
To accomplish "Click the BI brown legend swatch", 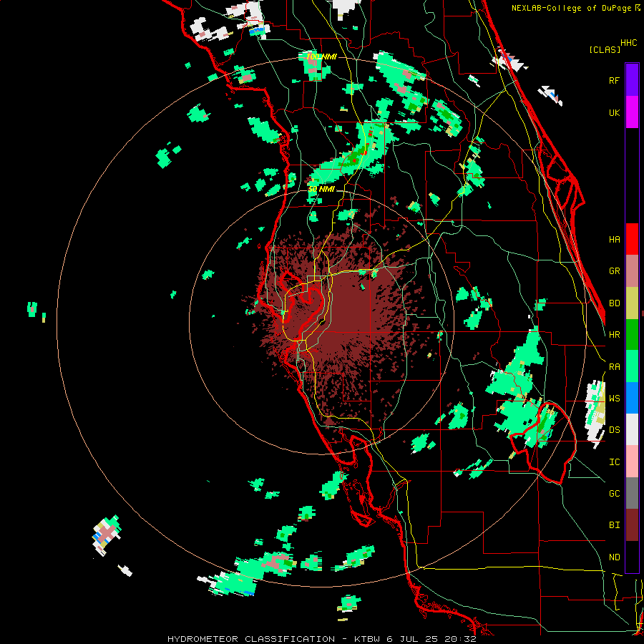I will [x=632, y=525].
